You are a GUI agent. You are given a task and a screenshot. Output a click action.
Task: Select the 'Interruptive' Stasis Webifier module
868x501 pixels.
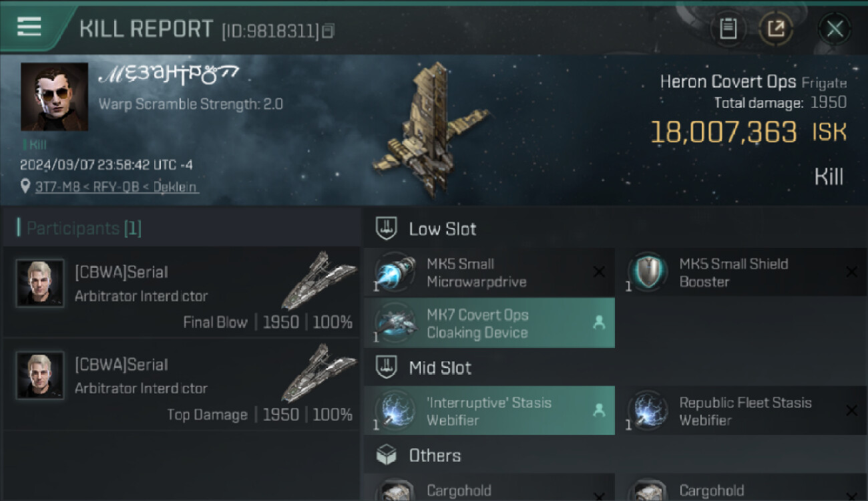pyautogui.click(x=489, y=411)
